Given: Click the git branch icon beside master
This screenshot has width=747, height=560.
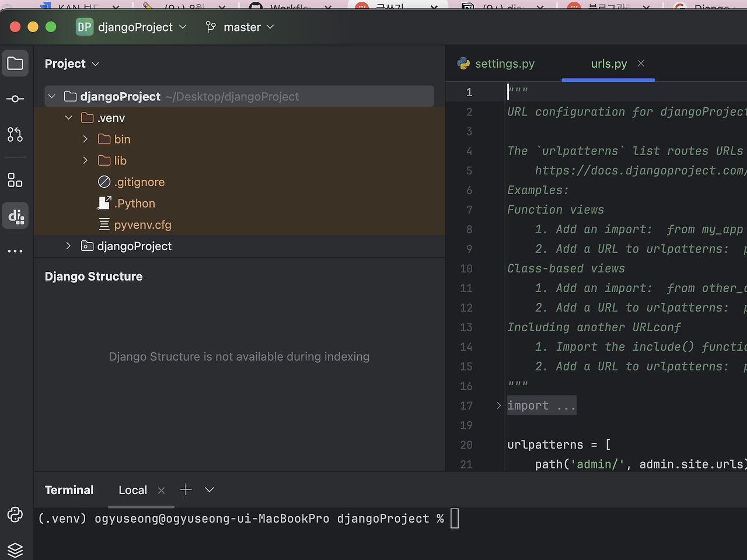Looking at the screenshot, I should click(211, 27).
